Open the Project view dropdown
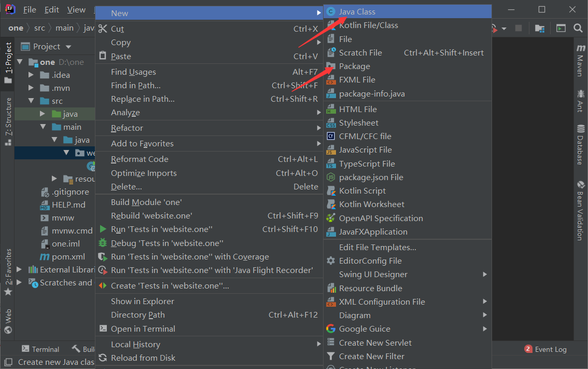 [x=68, y=47]
